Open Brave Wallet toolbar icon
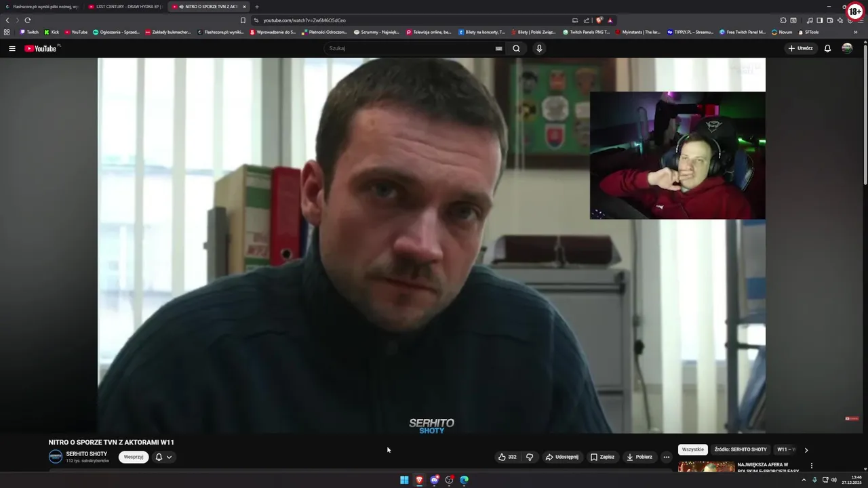 (x=829, y=20)
